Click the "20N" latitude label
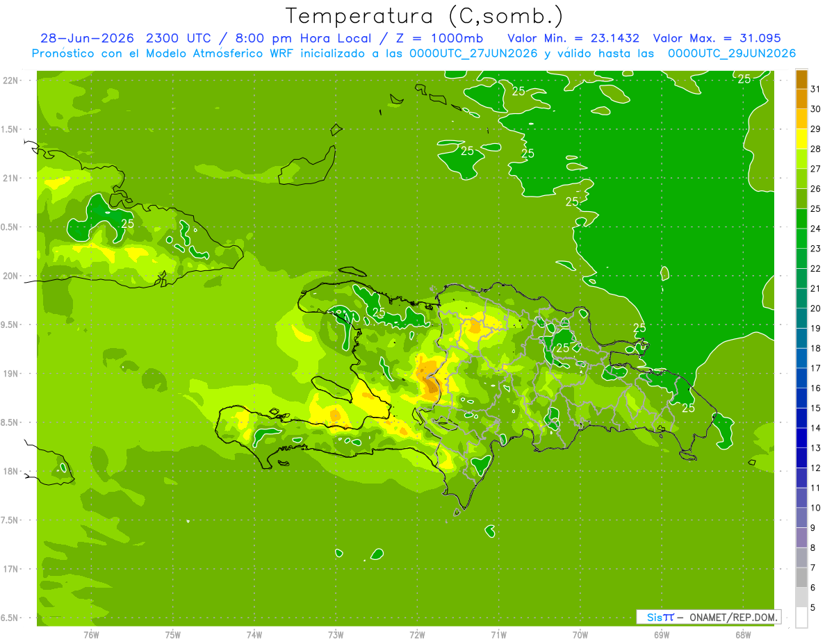Image resolution: width=834 pixels, height=644 pixels. click(x=11, y=276)
